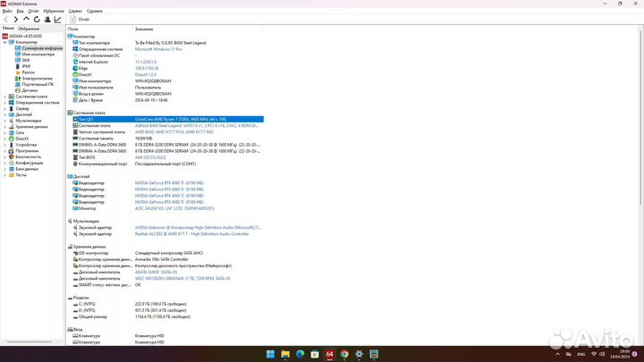Select the Электропитание tree item

[x=37, y=79]
